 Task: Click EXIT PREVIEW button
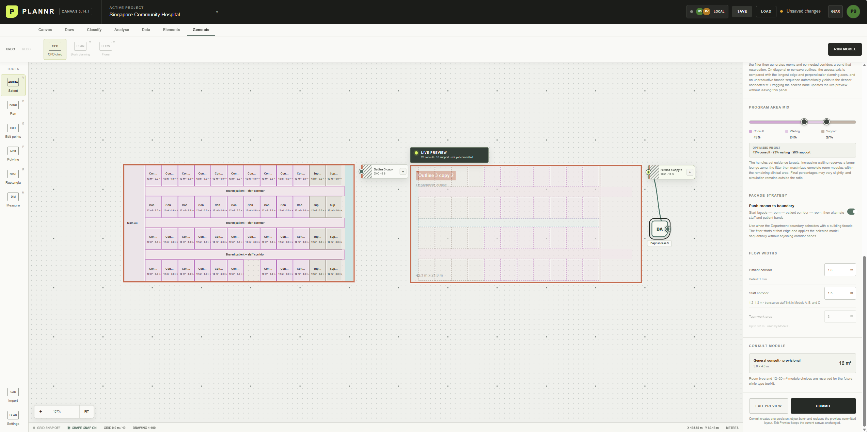[x=769, y=406]
